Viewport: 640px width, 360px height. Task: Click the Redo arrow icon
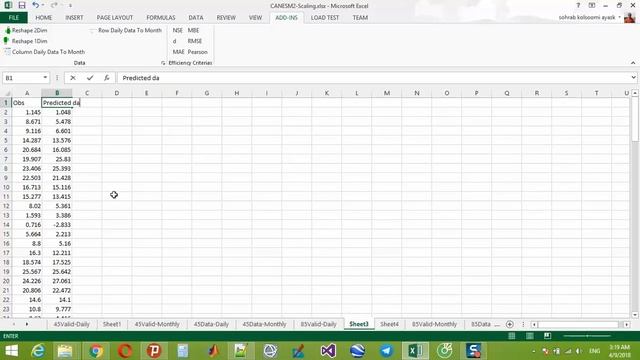point(54,5)
